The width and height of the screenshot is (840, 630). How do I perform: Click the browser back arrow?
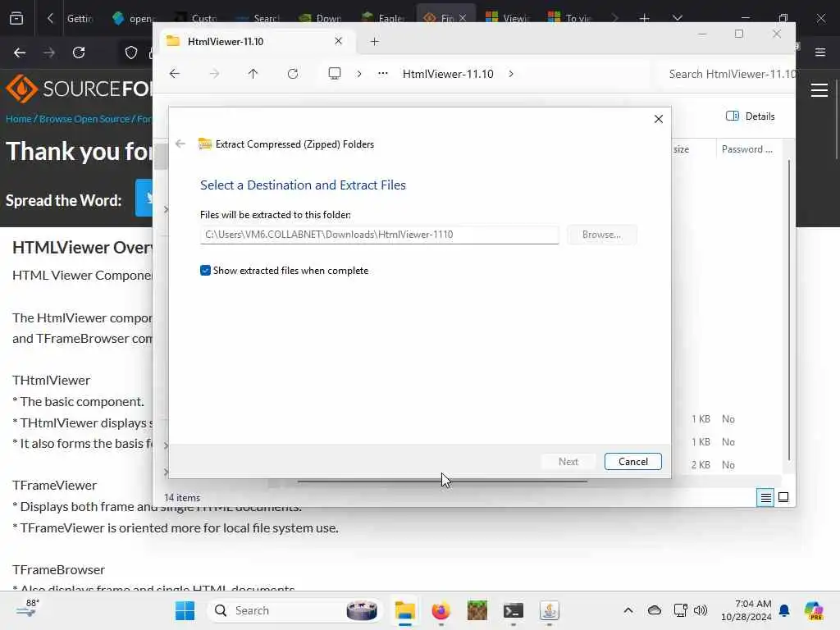click(x=20, y=52)
